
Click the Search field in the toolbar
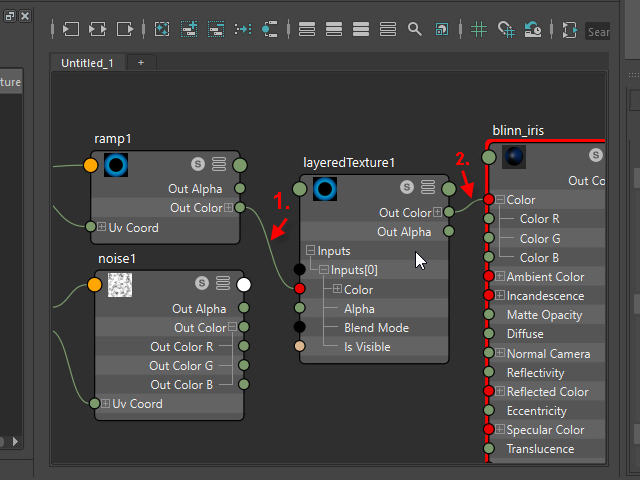click(598, 32)
